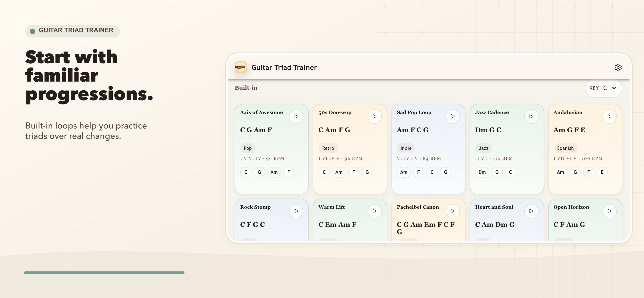The width and height of the screenshot is (644, 298).
Task: Open the Heart and Soul card title
Action: pyautogui.click(x=494, y=207)
